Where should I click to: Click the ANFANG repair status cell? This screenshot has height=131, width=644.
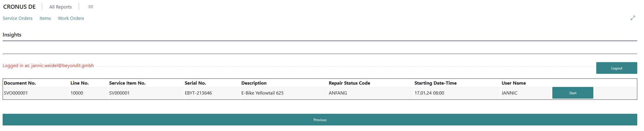click(x=338, y=93)
